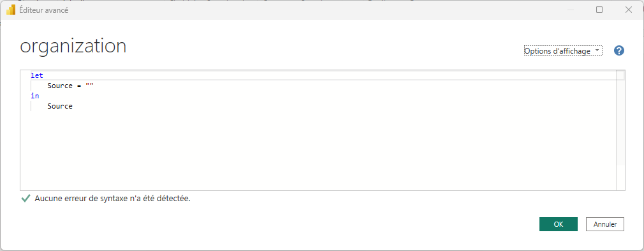Open the Options d'affichage menu
644x251 pixels.
563,50
